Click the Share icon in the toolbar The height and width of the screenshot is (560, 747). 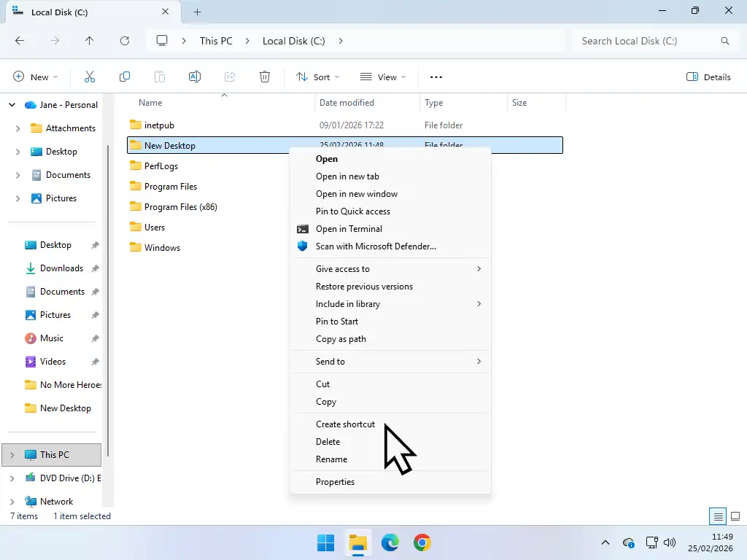point(230,77)
